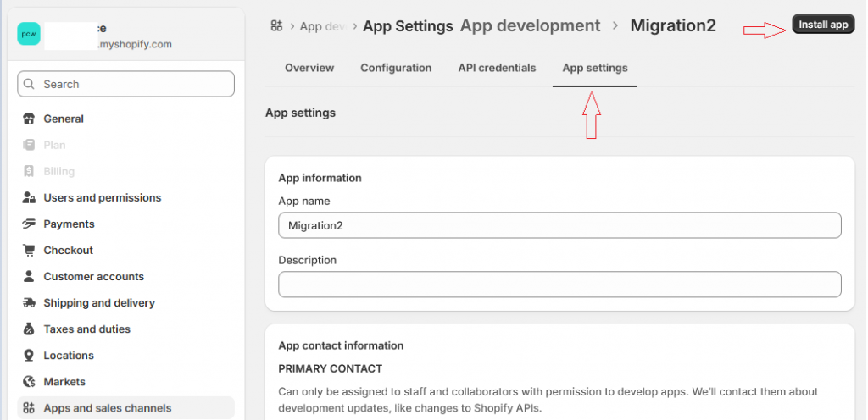Click the Locations pin icon
Screen dimensions: 868x420
(29, 355)
